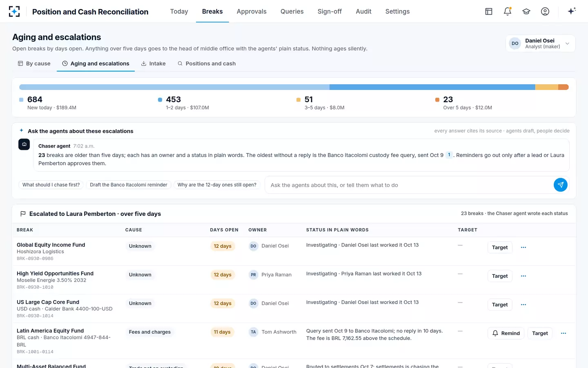The image size is (588, 368).
Task: Open the Approvals tab
Action: coord(252,11)
